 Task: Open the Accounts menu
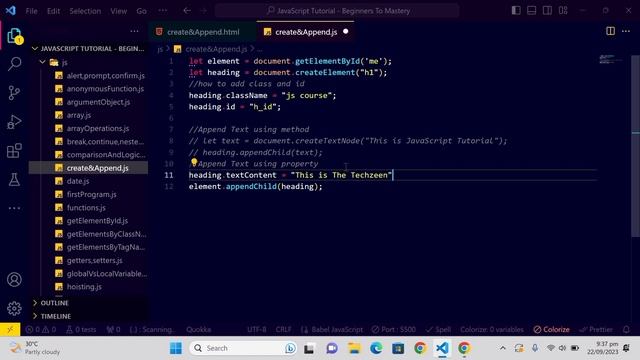point(14,280)
